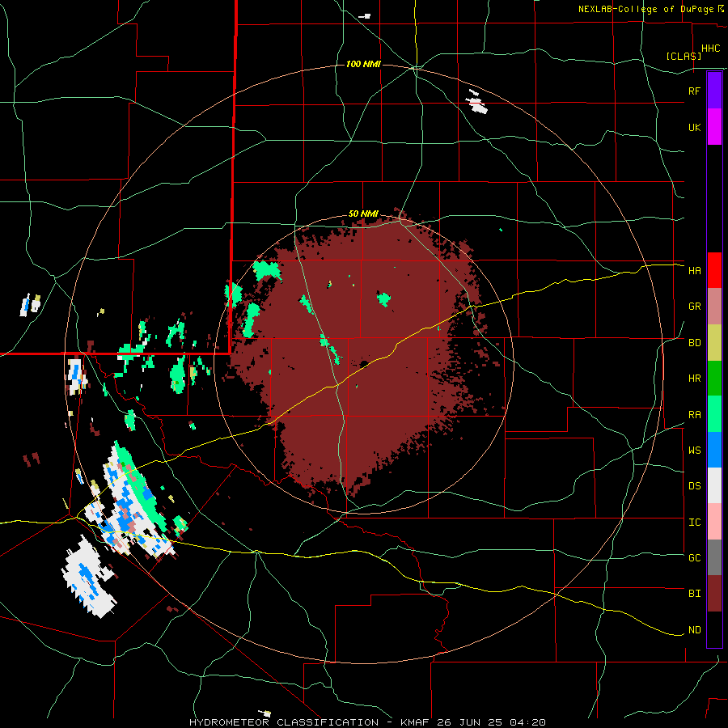Click the IC legend label

694,523
